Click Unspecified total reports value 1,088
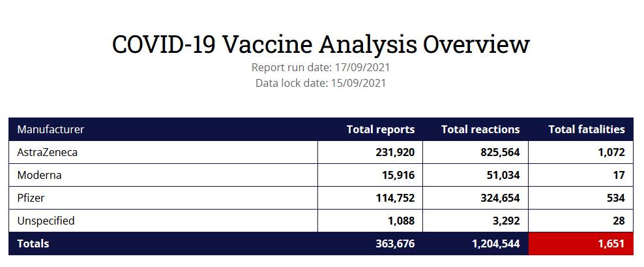644x267 pixels. [398, 221]
